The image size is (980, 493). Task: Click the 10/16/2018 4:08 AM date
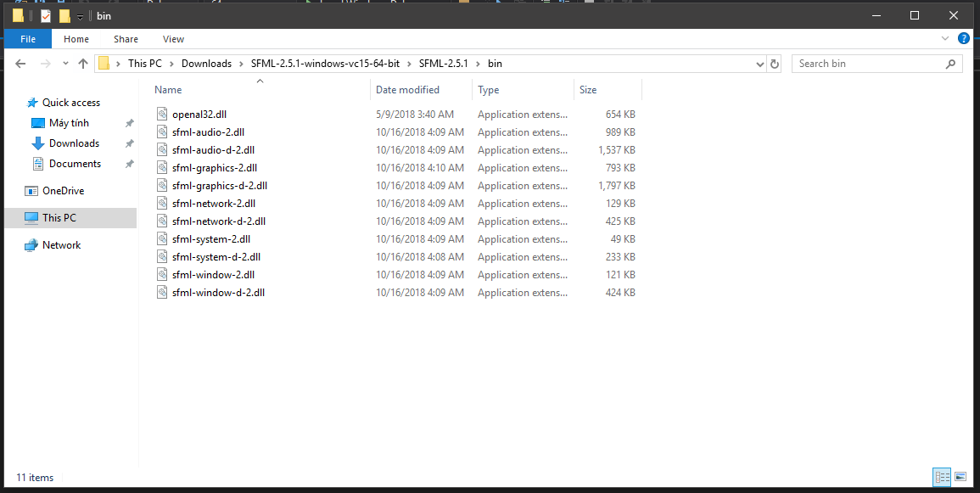420,257
